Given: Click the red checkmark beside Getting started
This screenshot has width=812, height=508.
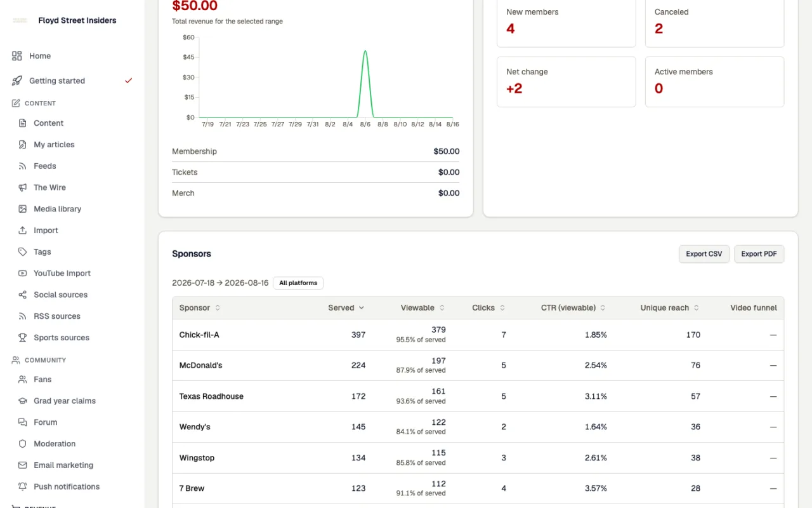Looking at the screenshot, I should 129,81.
